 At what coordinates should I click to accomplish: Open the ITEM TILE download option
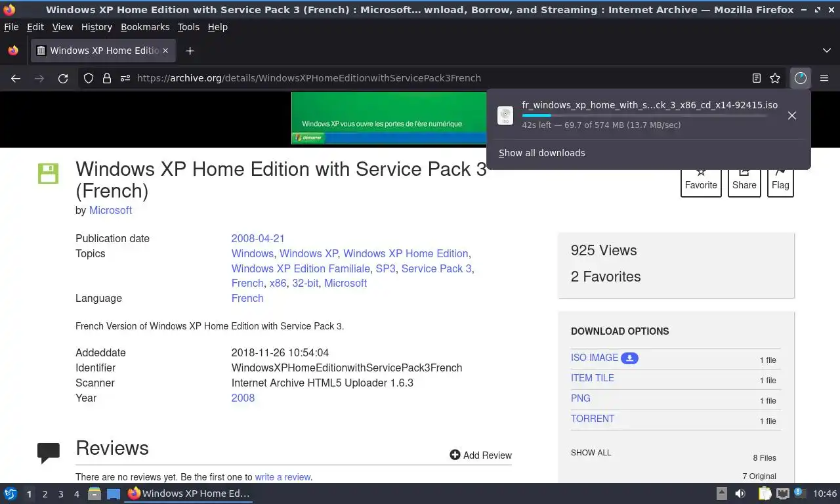593,378
